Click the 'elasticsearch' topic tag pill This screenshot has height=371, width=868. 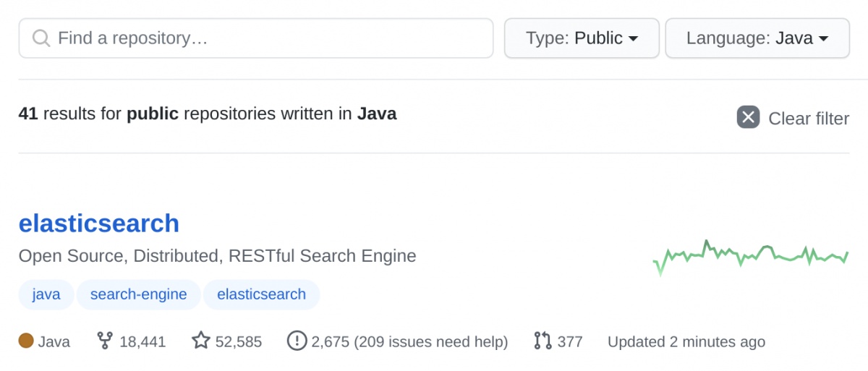[261, 294]
